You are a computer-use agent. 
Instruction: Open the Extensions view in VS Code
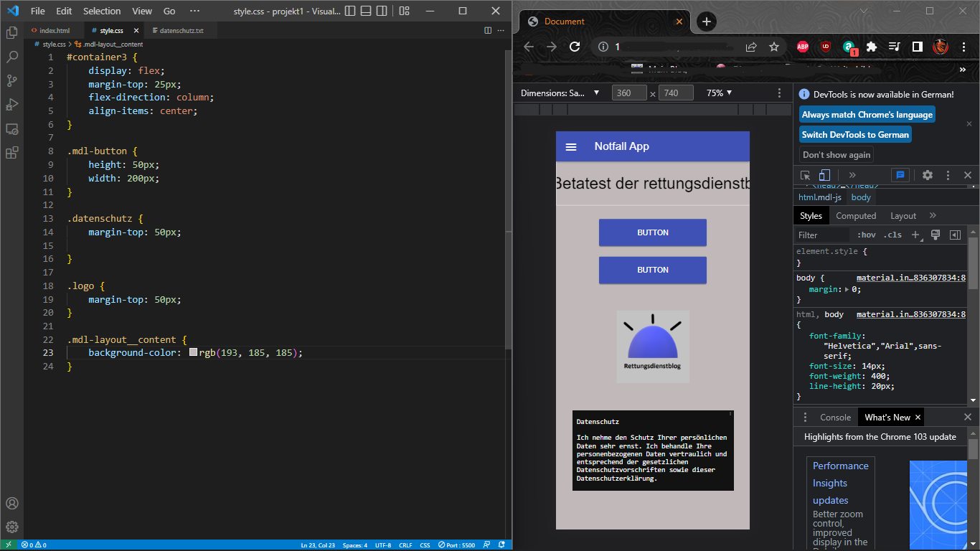coord(11,153)
